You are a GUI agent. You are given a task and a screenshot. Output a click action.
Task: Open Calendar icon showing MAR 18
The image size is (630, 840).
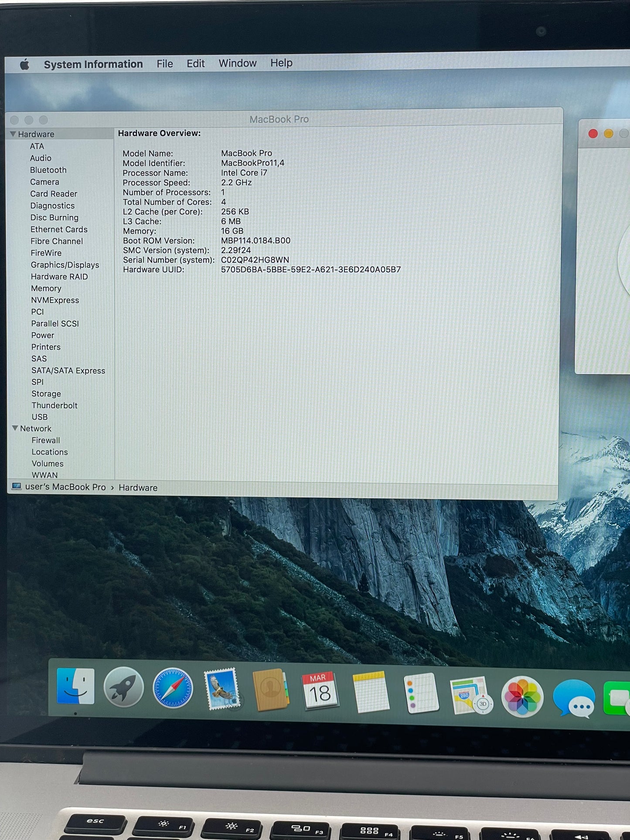point(320,690)
